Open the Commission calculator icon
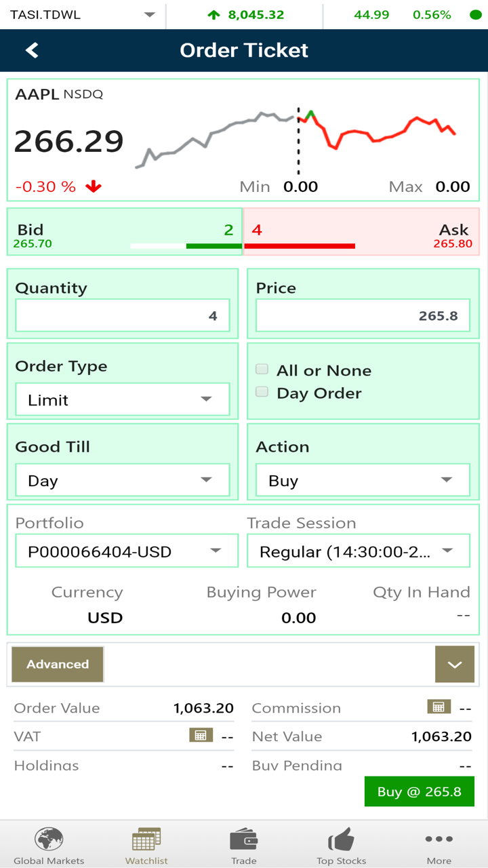 point(439,707)
